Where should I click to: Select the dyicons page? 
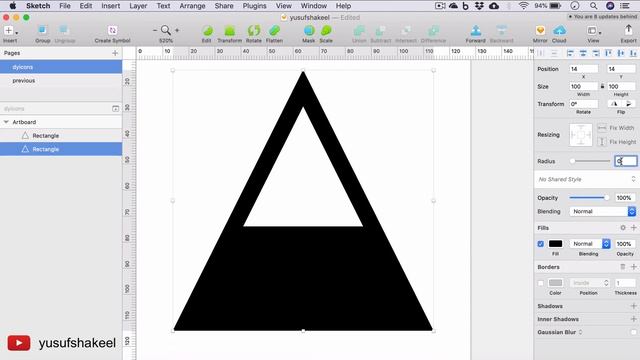tap(61, 67)
